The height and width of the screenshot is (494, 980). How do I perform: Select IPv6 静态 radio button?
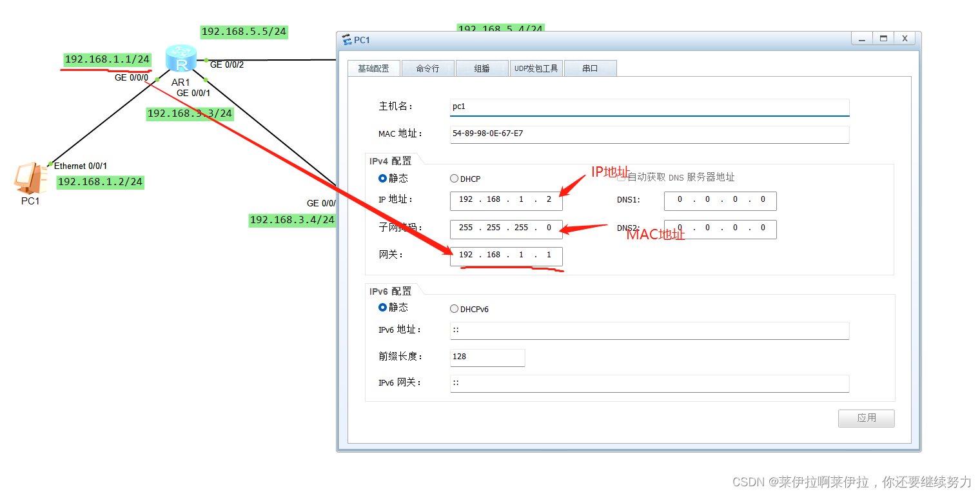(383, 308)
